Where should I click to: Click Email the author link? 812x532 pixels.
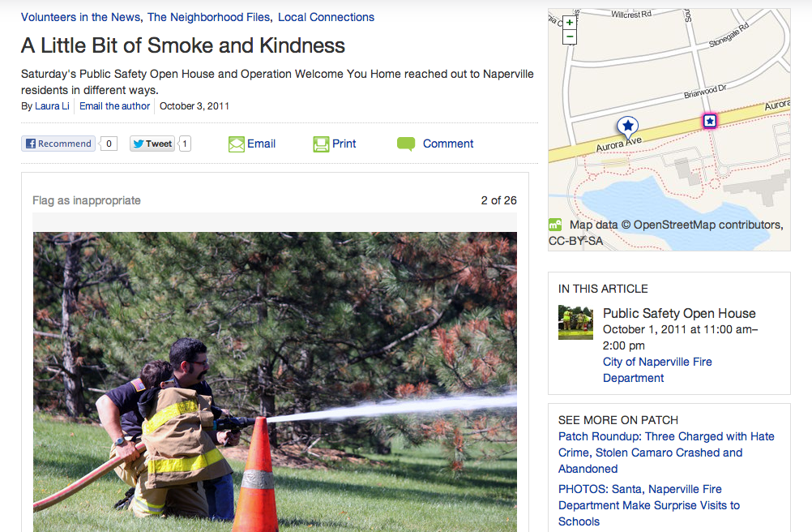coord(114,106)
